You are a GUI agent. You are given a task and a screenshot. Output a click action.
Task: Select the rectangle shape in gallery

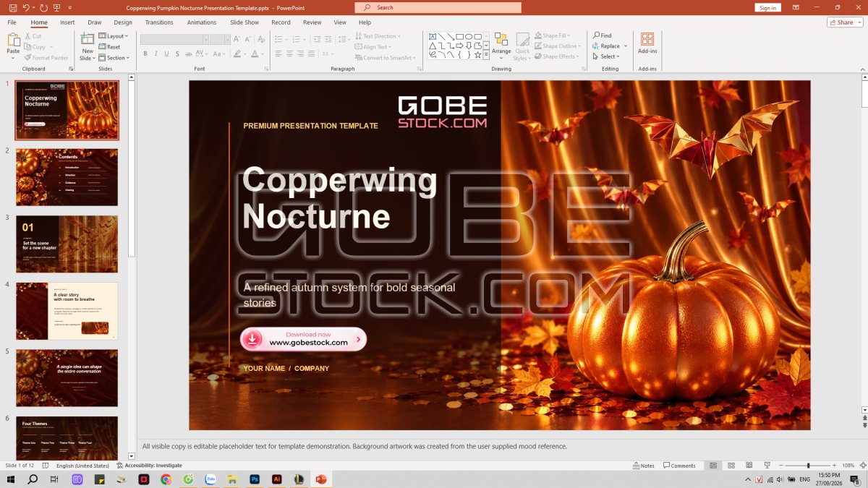tap(459, 36)
